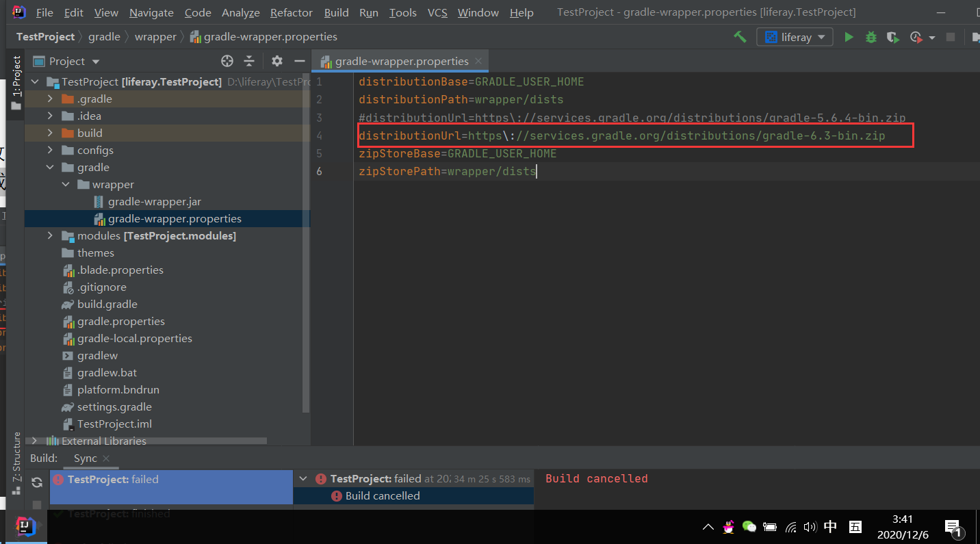Select gradle-local.properties file
Image resolution: width=980 pixels, height=544 pixels.
point(134,338)
